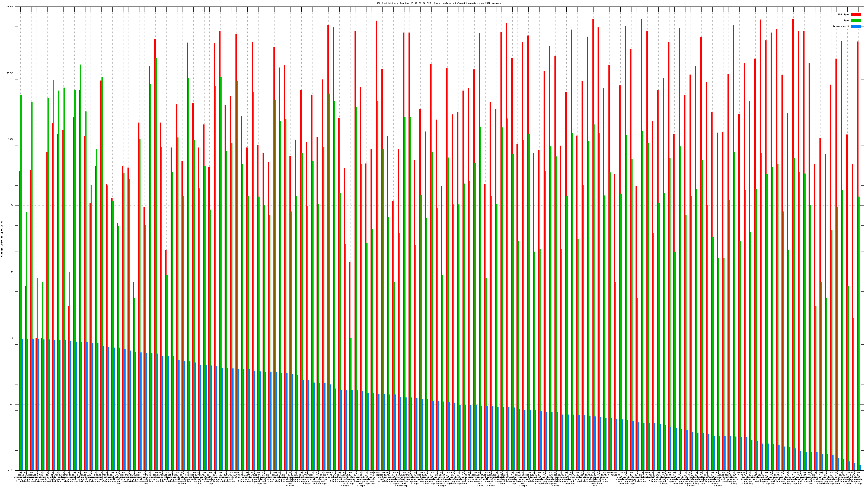Click the 1000 y-axis tick label

[11, 139]
